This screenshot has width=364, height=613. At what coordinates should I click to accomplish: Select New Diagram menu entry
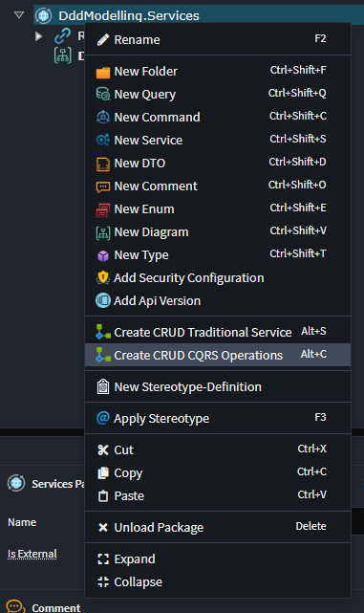[218, 232]
